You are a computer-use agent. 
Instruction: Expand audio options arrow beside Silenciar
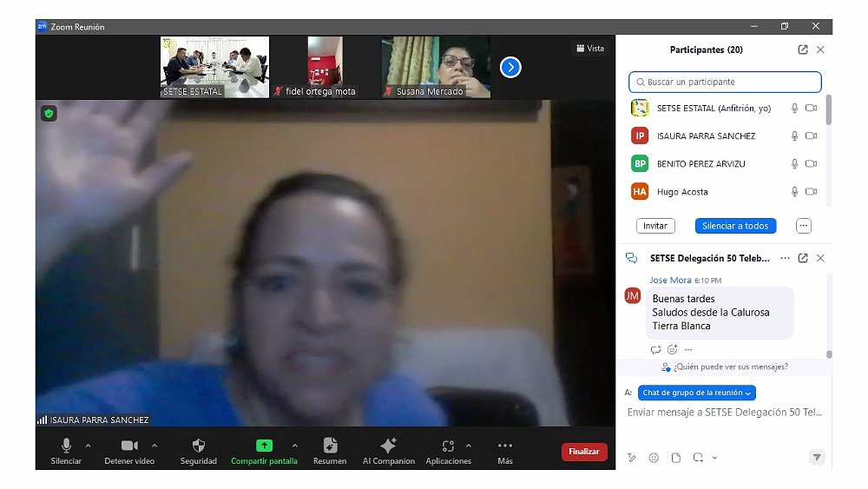click(x=88, y=446)
